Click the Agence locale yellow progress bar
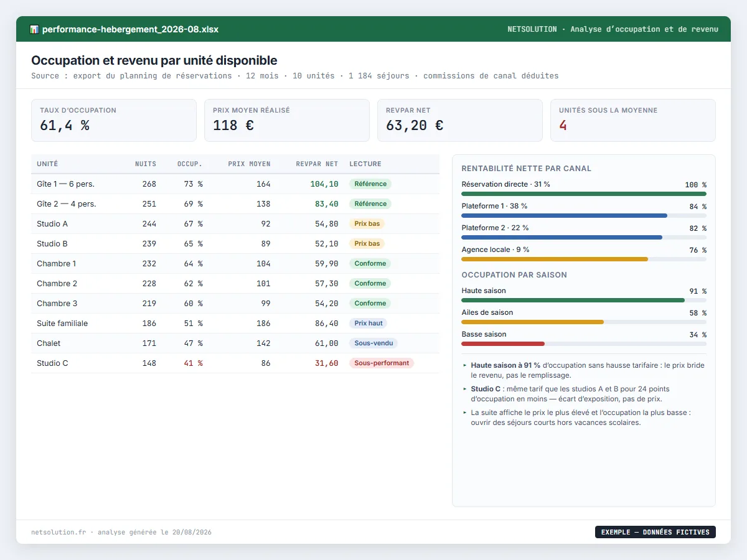The image size is (747, 560). (555, 259)
